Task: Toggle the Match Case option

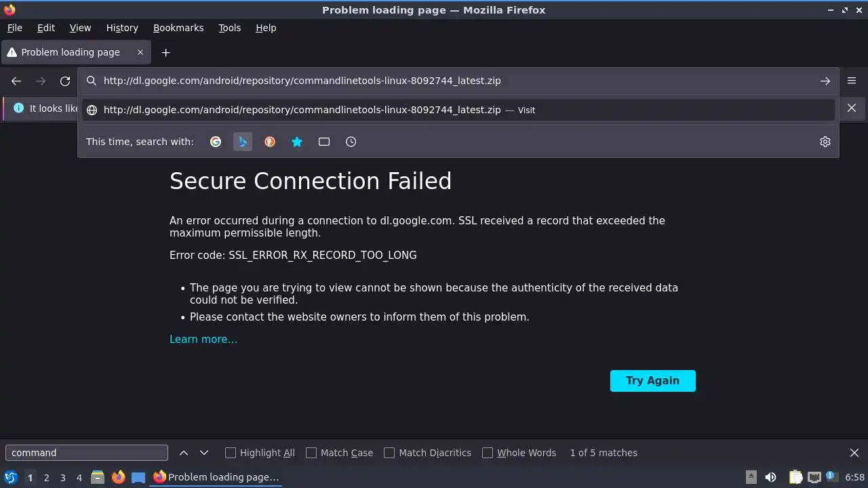Action: tap(311, 453)
